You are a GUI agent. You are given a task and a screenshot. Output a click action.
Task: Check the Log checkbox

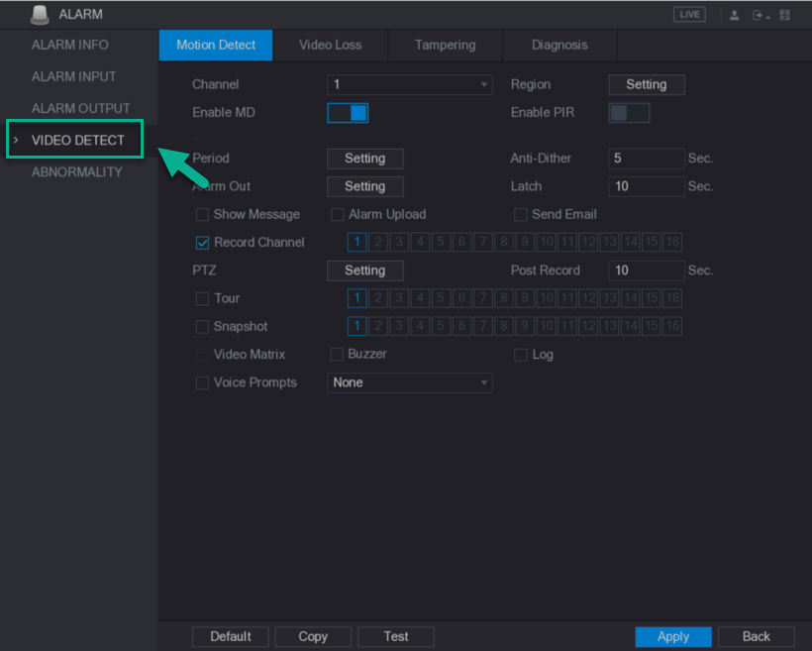pos(521,355)
